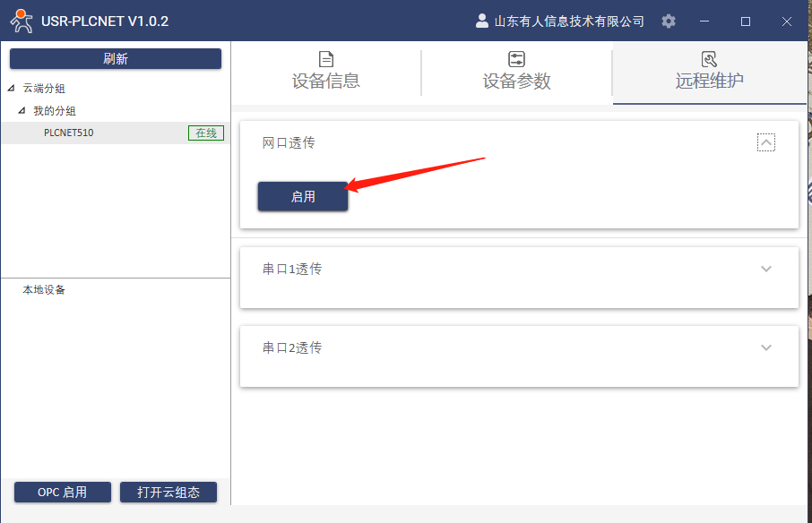Toggle the OPC 启用 button

coord(63,492)
